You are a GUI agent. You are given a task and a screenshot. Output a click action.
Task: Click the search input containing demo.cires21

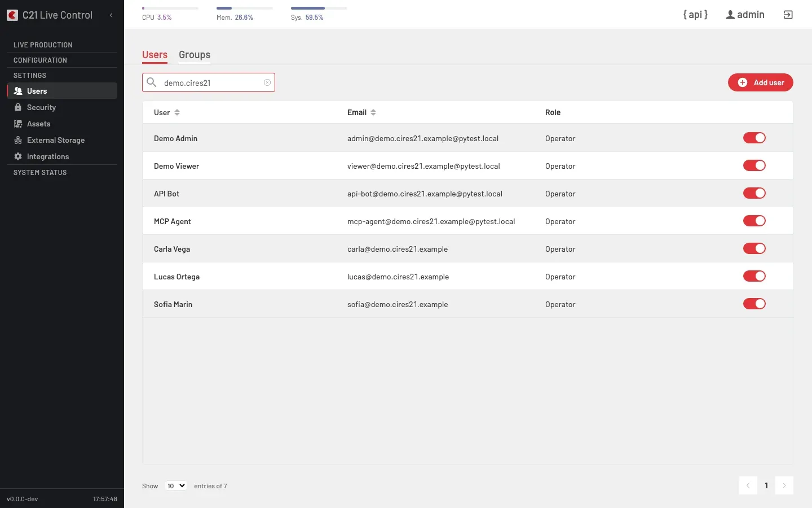pyautogui.click(x=209, y=82)
